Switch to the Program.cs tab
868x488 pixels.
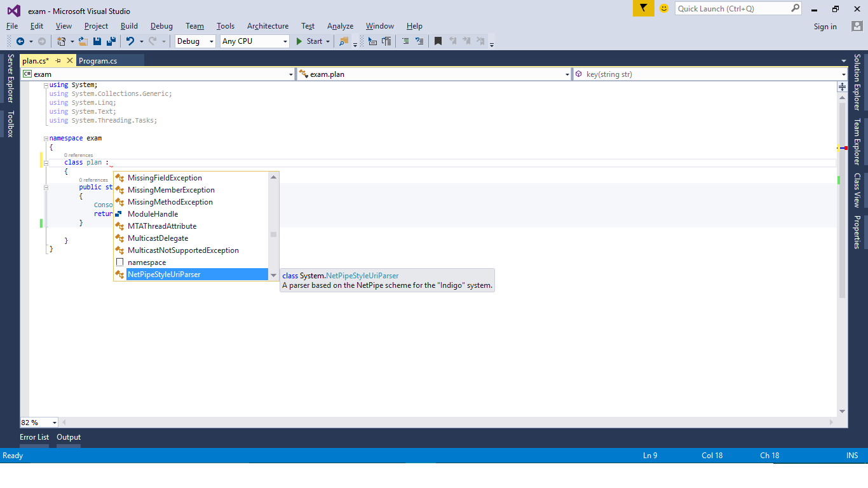pyautogui.click(x=98, y=61)
